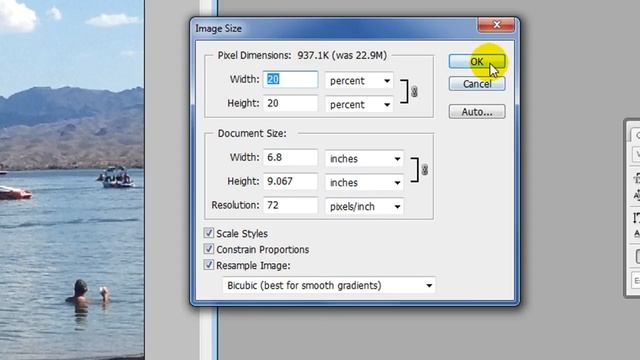Click the Image Size title bar text
This screenshot has height=360, width=640.
[x=218, y=29]
